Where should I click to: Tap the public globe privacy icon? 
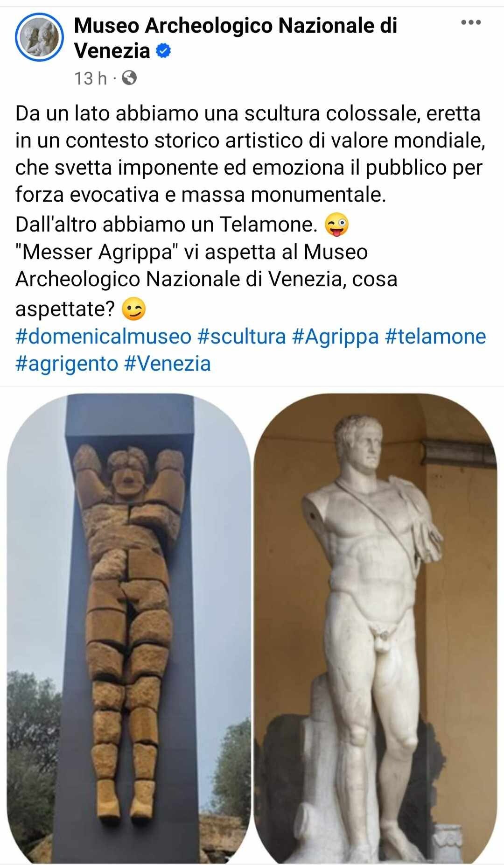pyautogui.click(x=129, y=78)
